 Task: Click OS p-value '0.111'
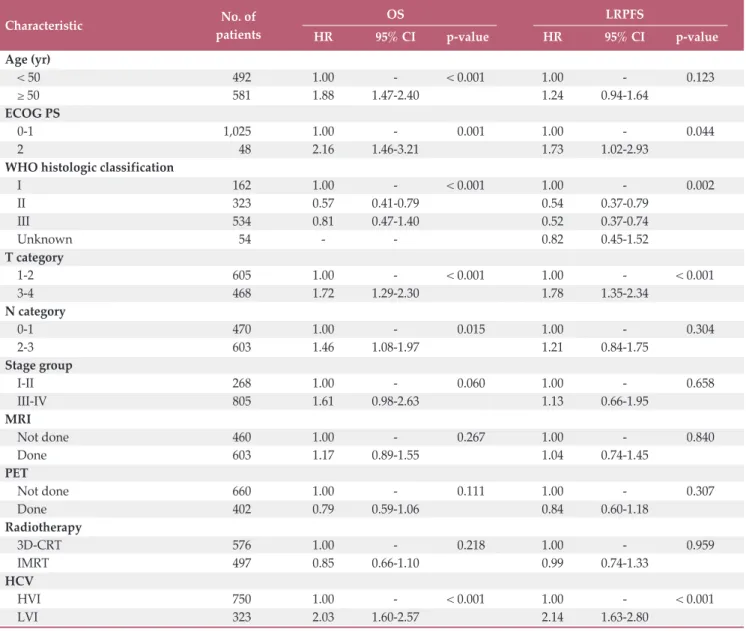(x=471, y=492)
